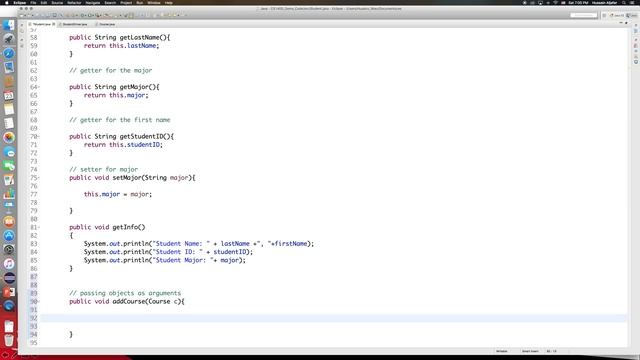Viewport: 640px width, 360px height.
Task: Open the Window menu
Action: (x=154, y=2)
